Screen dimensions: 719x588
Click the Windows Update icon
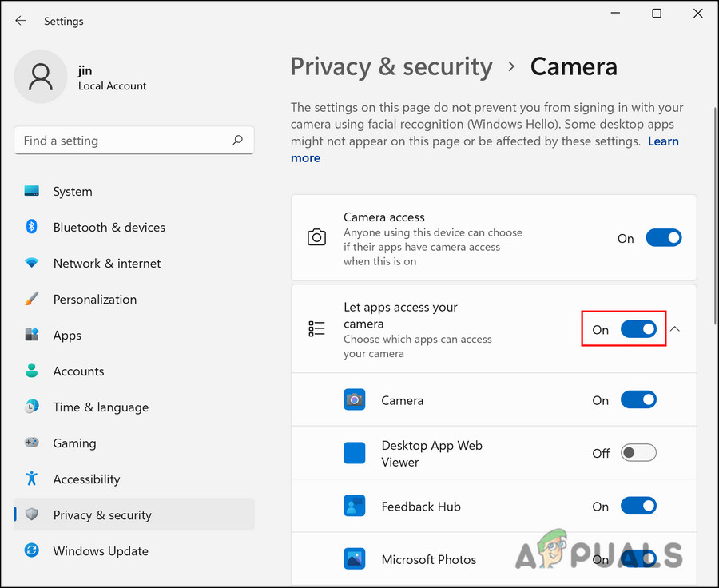(32, 550)
